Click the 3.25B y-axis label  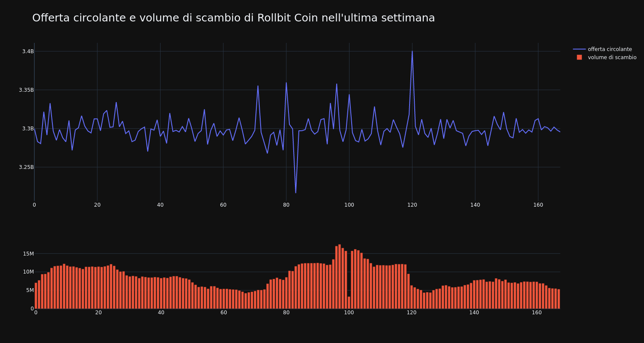26,167
